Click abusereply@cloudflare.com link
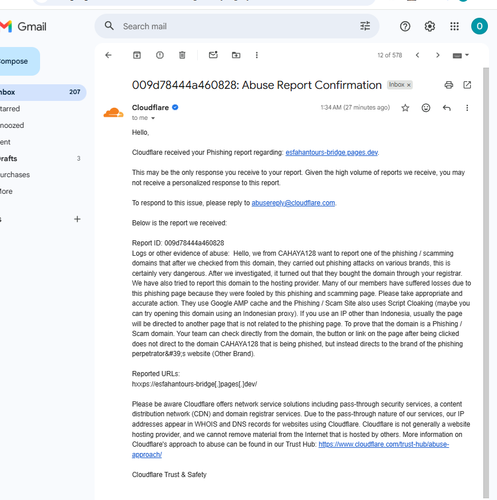This screenshot has width=497, height=500. pyautogui.click(x=293, y=203)
